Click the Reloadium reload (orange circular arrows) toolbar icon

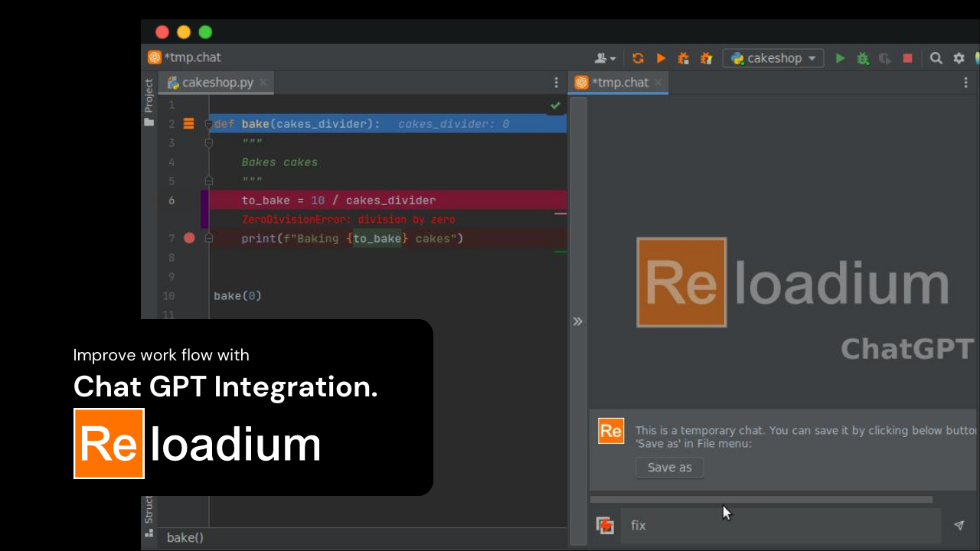(638, 58)
